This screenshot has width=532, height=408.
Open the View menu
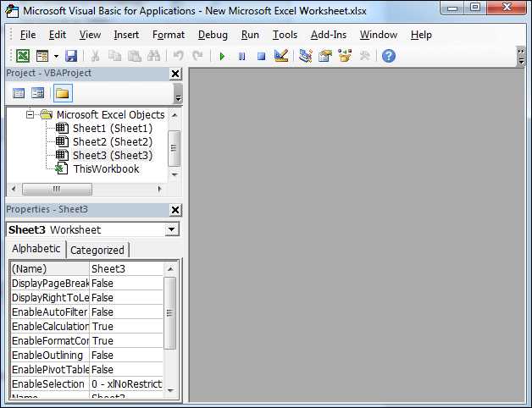[90, 35]
